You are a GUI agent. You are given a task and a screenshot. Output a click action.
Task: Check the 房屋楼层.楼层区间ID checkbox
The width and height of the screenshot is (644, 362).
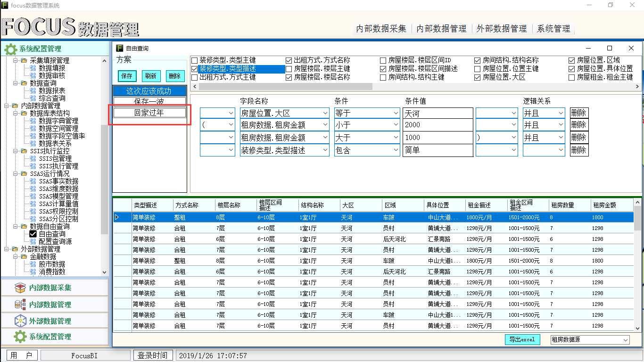(383, 60)
